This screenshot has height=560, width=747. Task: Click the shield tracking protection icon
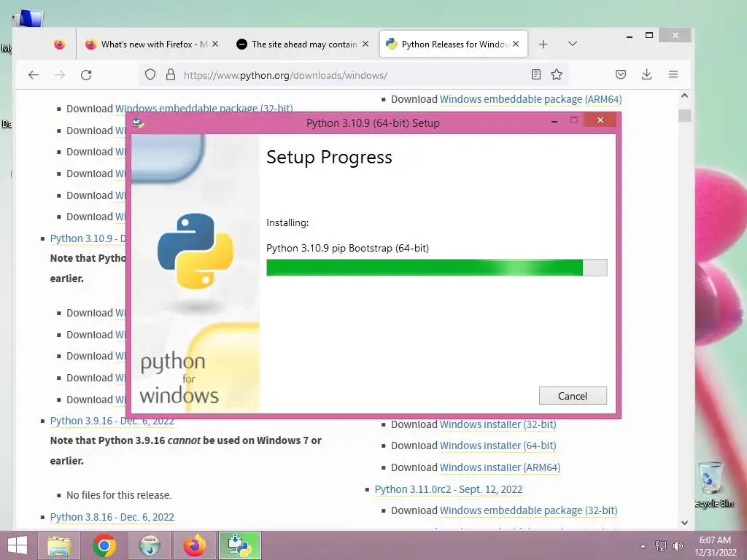150,75
